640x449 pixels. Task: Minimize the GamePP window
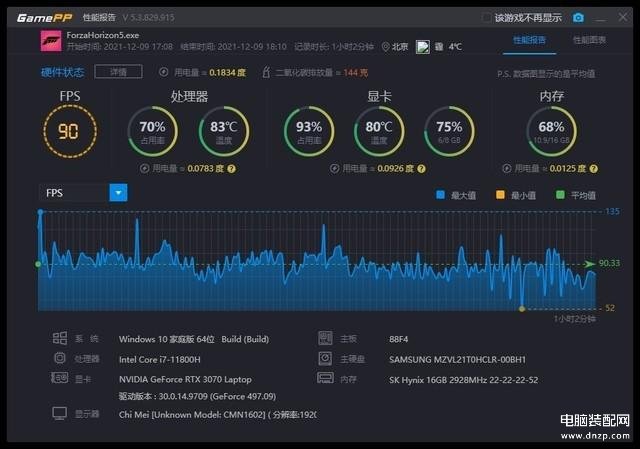tap(600, 18)
